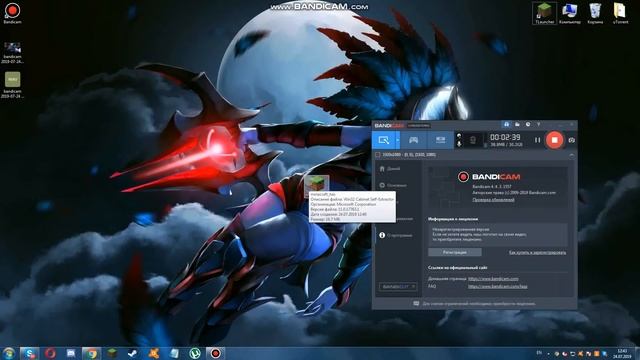Open the Windows Start menu
This screenshot has height=360, width=640.
pyautogui.click(x=8, y=353)
